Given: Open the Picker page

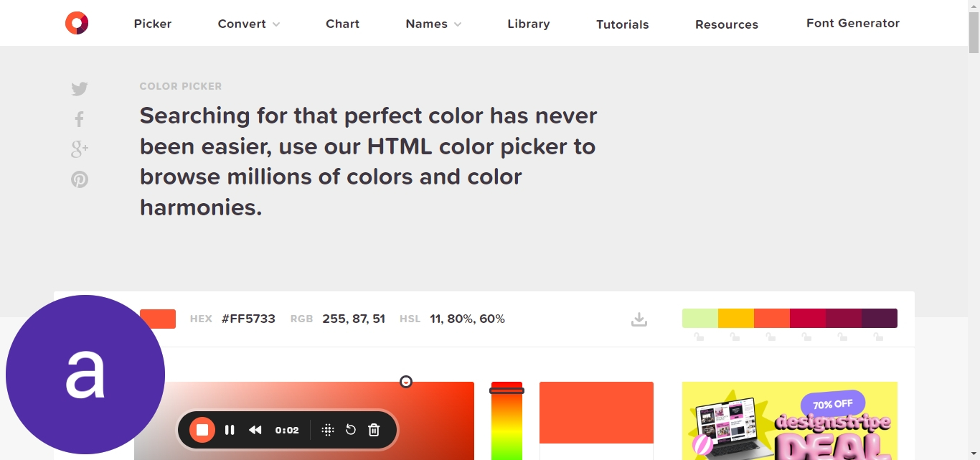Looking at the screenshot, I should [x=153, y=24].
